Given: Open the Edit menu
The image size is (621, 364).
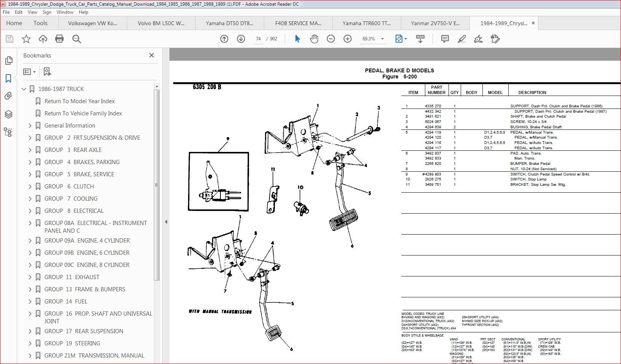Looking at the screenshot, I should [19, 12].
